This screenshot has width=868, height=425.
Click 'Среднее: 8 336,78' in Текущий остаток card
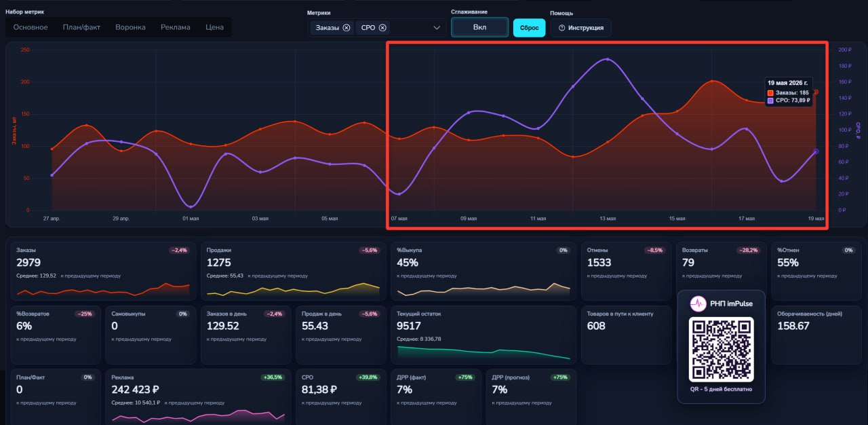[x=419, y=339]
